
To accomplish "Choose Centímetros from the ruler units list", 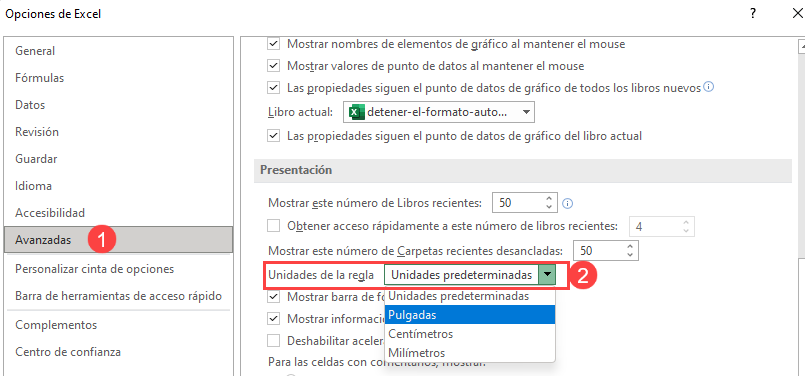I will coord(470,334).
